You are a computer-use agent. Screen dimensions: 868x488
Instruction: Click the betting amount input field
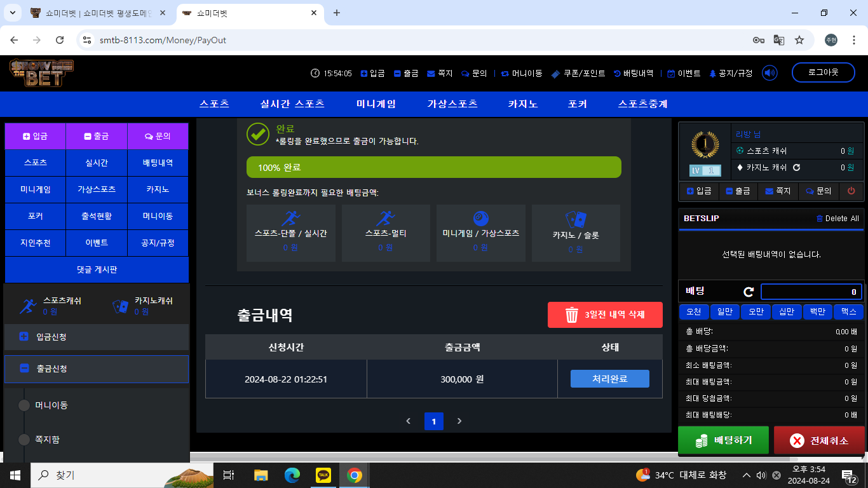(811, 292)
